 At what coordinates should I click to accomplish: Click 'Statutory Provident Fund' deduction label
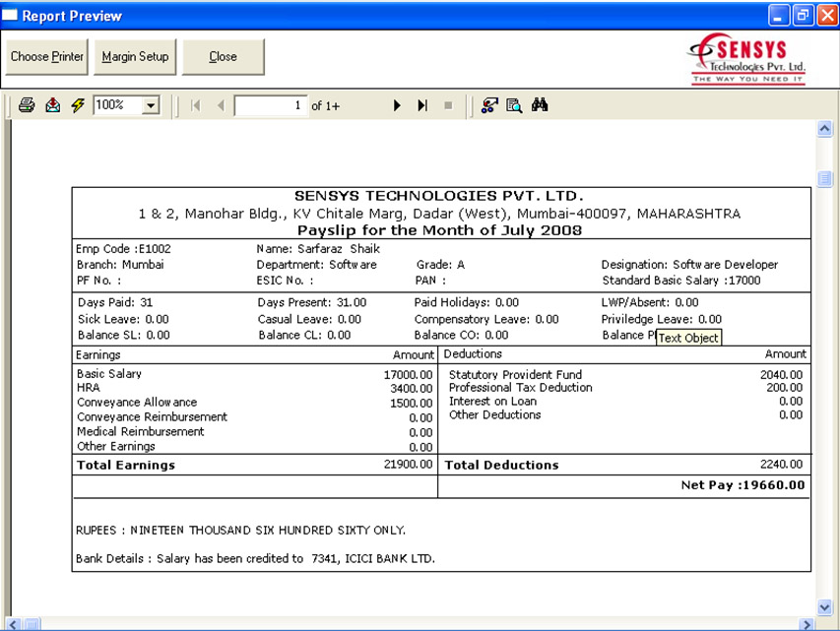point(515,375)
